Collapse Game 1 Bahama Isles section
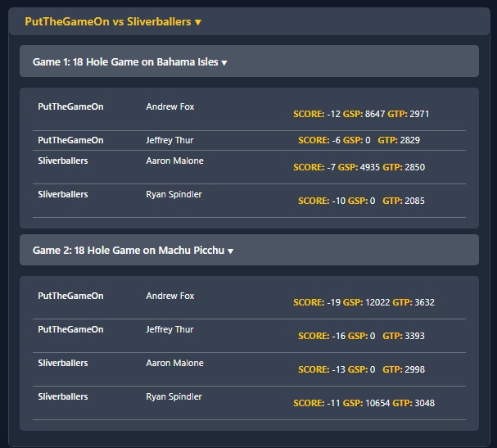 [249, 61]
